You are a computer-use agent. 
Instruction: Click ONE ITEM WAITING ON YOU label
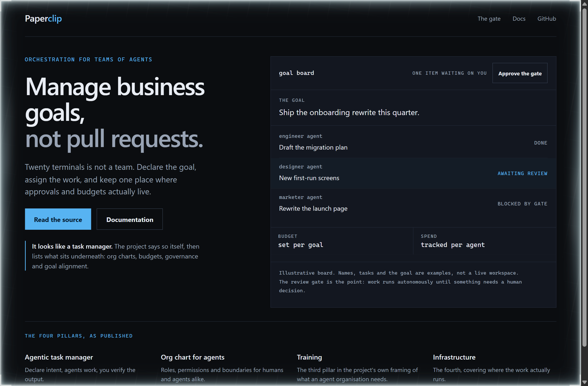point(449,73)
